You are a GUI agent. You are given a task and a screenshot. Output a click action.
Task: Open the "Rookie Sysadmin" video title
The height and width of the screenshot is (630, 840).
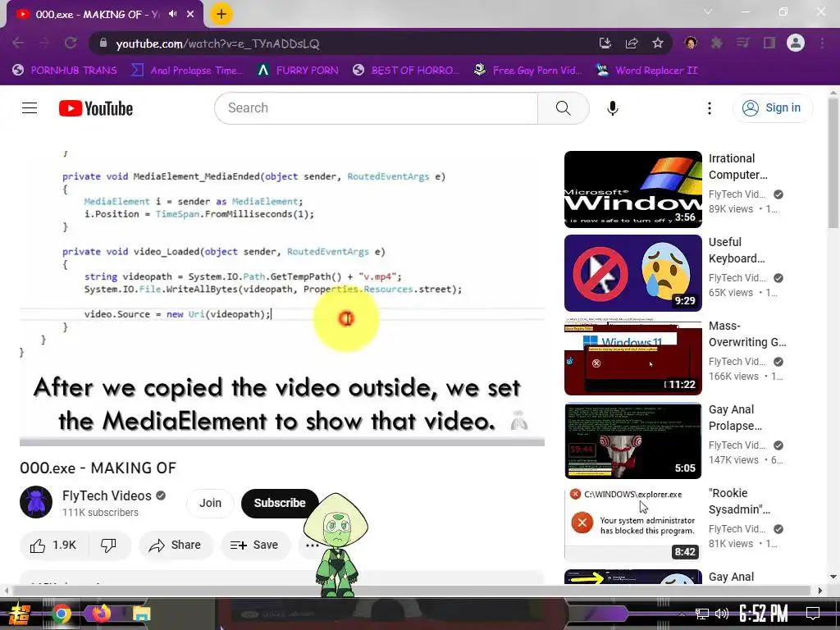[x=739, y=501]
